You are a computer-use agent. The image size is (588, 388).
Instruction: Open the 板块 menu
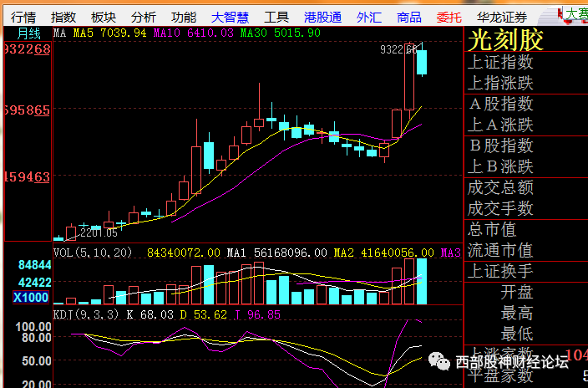(104, 17)
